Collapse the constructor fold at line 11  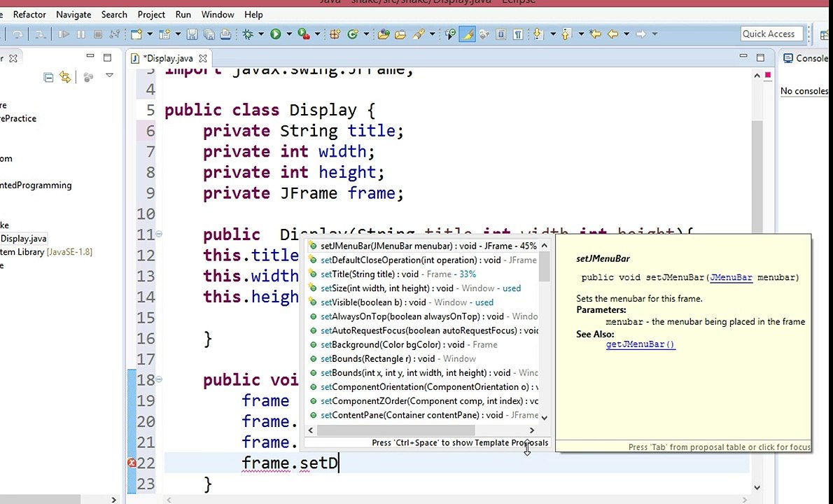(159, 234)
